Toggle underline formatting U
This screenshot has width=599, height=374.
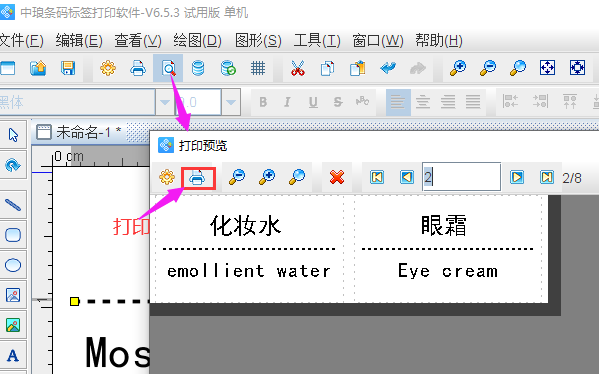click(x=313, y=102)
